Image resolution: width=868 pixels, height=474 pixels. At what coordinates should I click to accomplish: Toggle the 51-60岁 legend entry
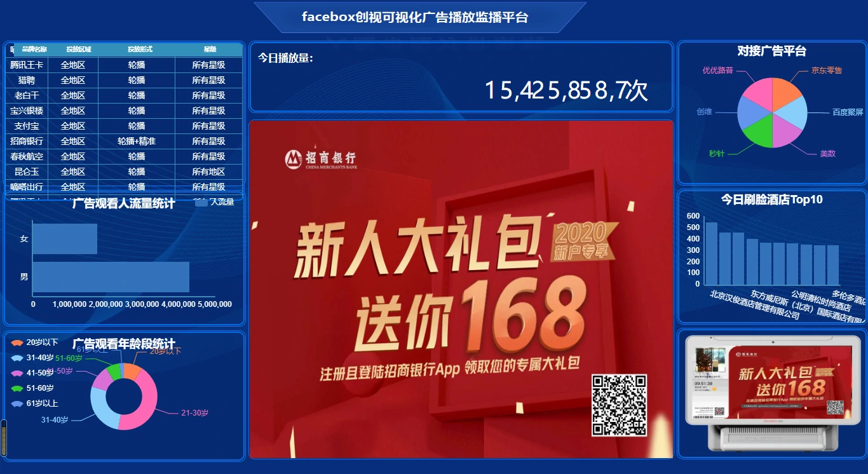(32, 388)
